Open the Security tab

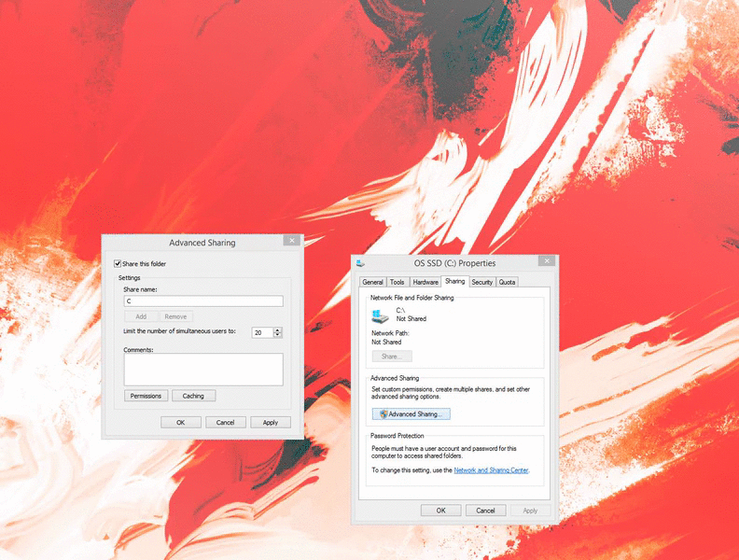click(x=481, y=282)
